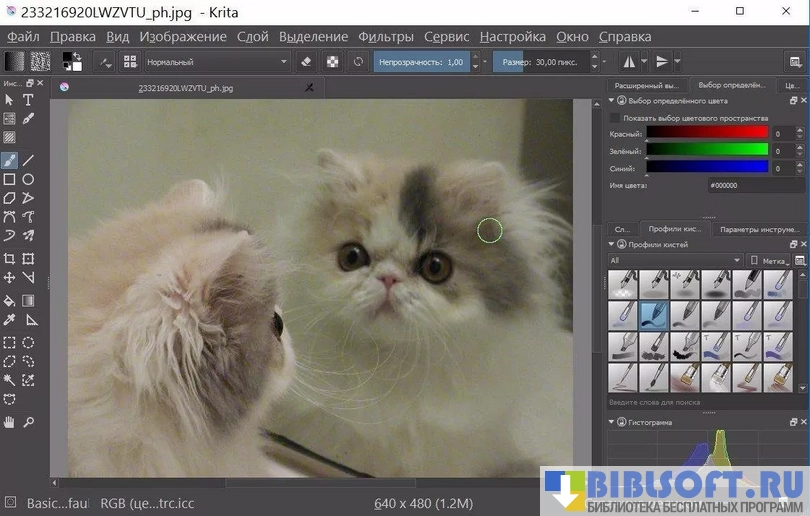This screenshot has height=516, width=810.
Task: Toggle preserve alpha checkerboard button
Action: [x=333, y=62]
